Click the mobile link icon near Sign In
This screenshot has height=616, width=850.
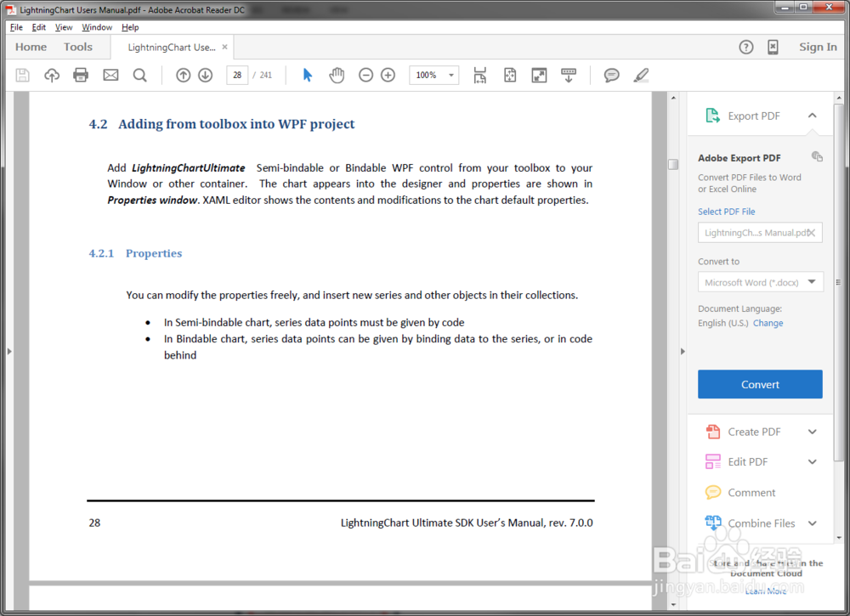coord(773,47)
